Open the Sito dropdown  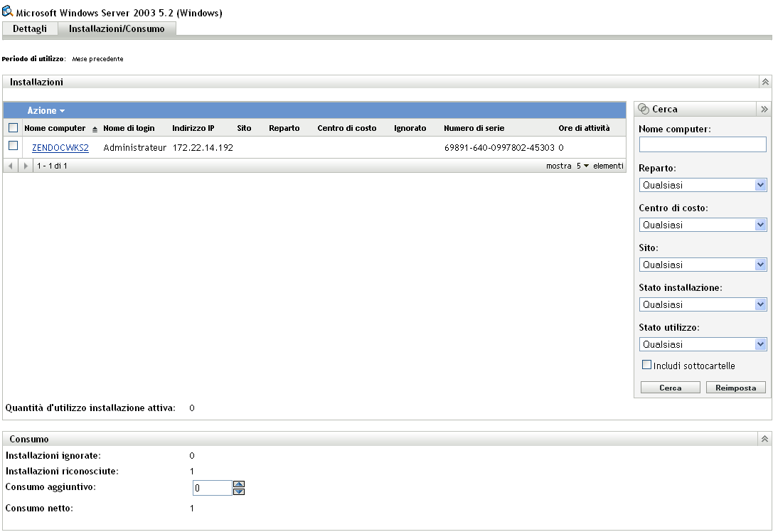(x=703, y=265)
